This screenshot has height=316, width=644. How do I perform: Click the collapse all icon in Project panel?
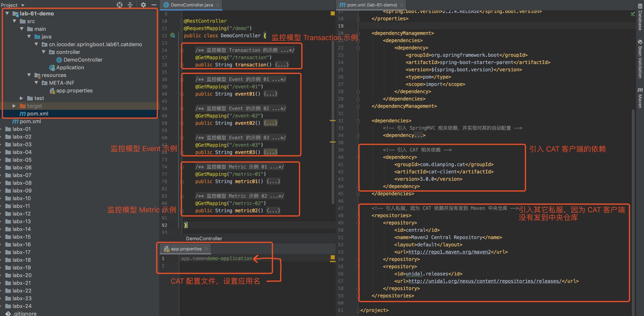coord(130,5)
